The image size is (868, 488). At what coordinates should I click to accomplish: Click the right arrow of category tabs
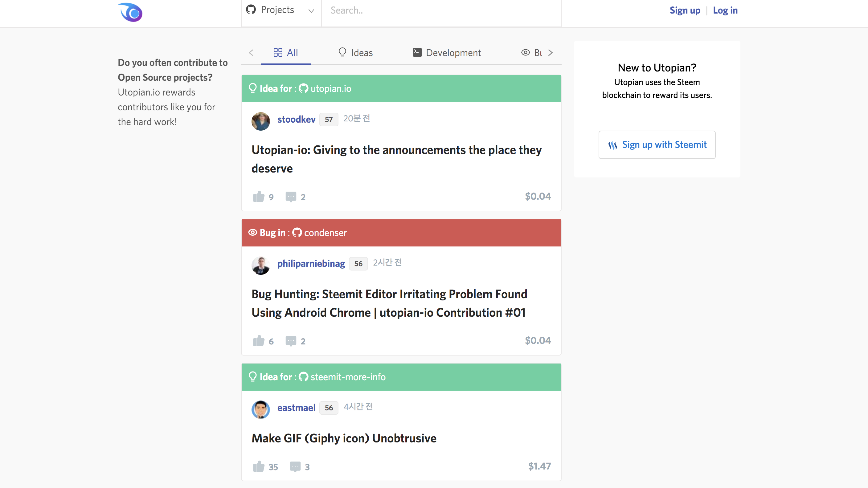(x=551, y=53)
